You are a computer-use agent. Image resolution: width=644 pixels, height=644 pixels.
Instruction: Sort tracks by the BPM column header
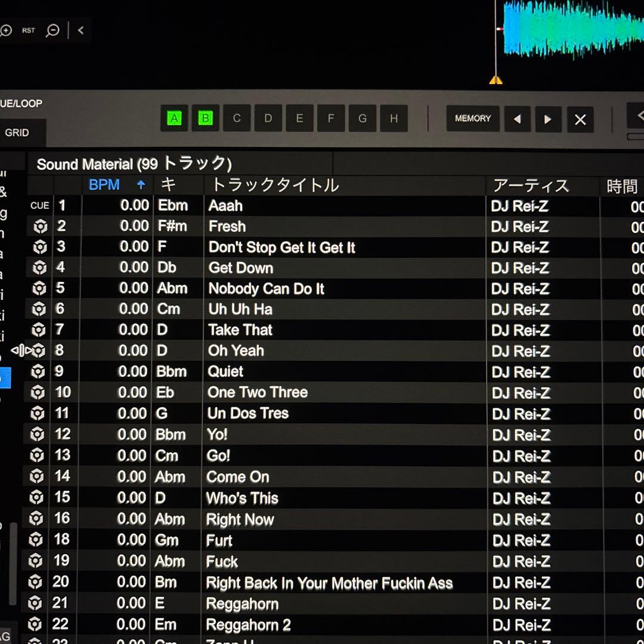pyautogui.click(x=104, y=185)
